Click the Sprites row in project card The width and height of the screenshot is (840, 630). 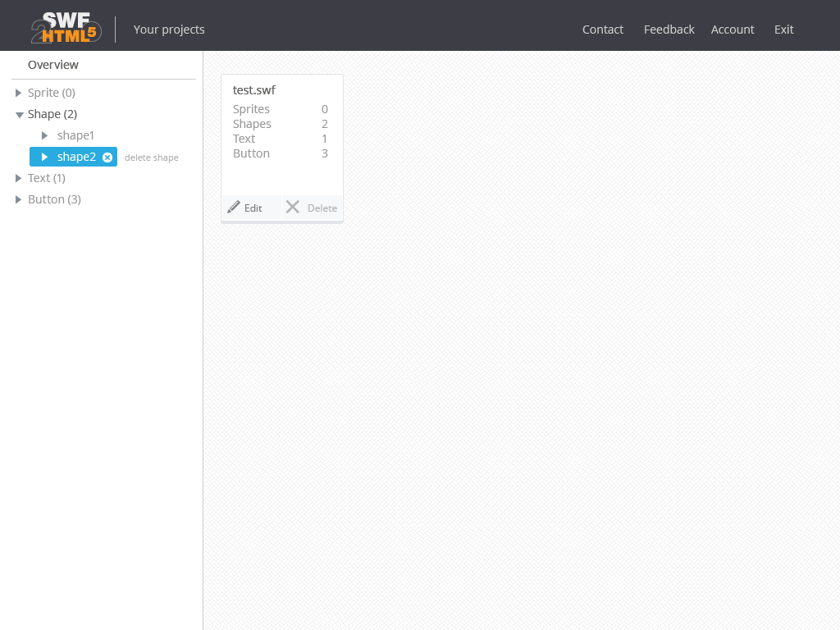coord(281,109)
